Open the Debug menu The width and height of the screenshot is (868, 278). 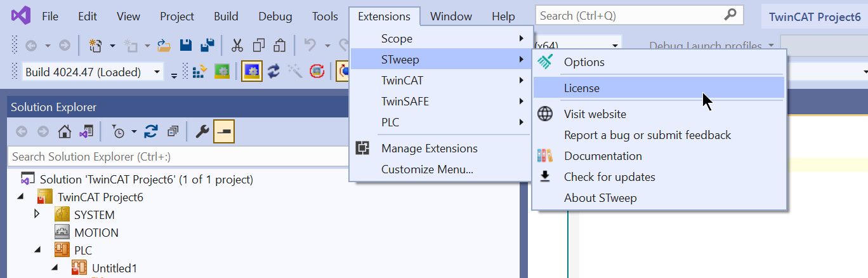pos(275,17)
